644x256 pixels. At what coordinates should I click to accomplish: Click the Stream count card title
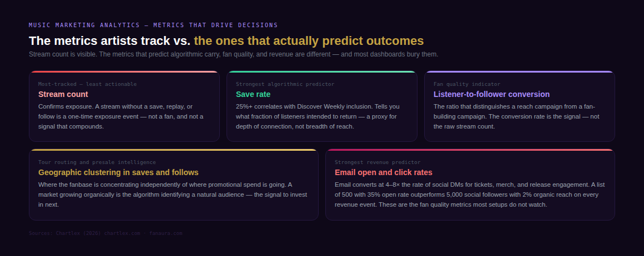(63, 94)
